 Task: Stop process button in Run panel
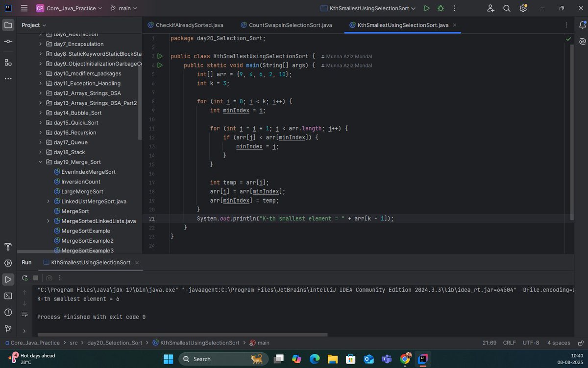click(x=36, y=278)
